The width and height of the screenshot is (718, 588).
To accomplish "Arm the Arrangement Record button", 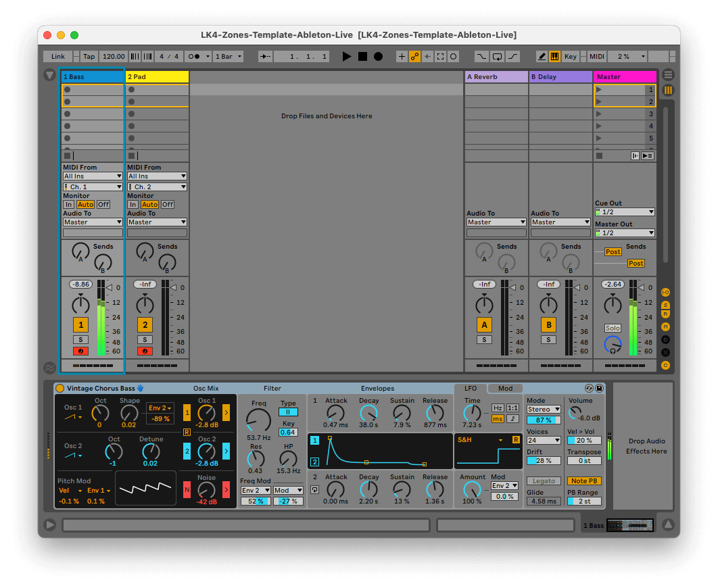I will coord(378,56).
